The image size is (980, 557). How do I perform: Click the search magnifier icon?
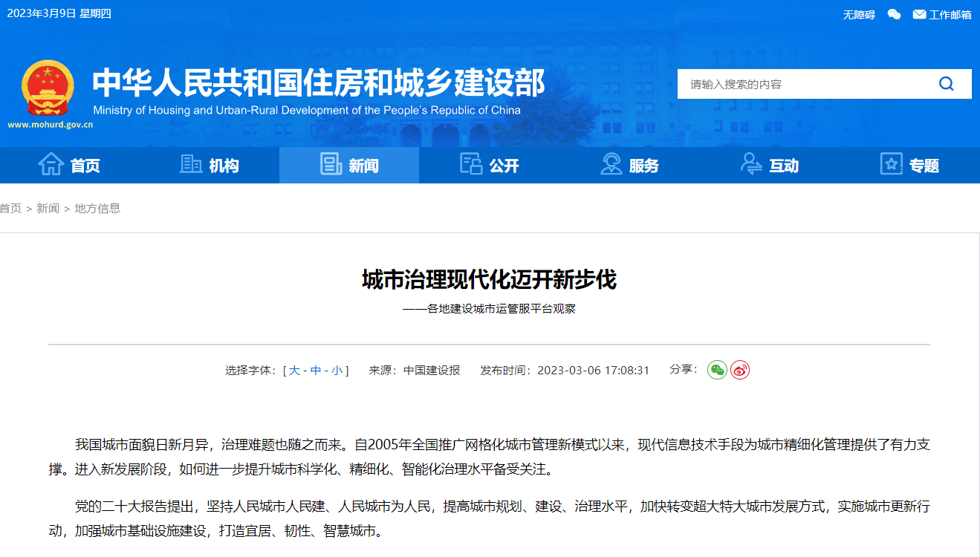click(946, 84)
